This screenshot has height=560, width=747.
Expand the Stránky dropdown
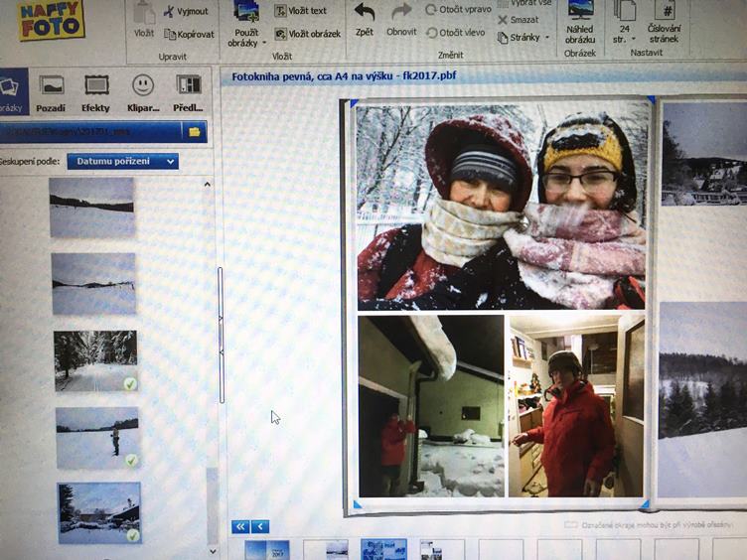click(523, 37)
